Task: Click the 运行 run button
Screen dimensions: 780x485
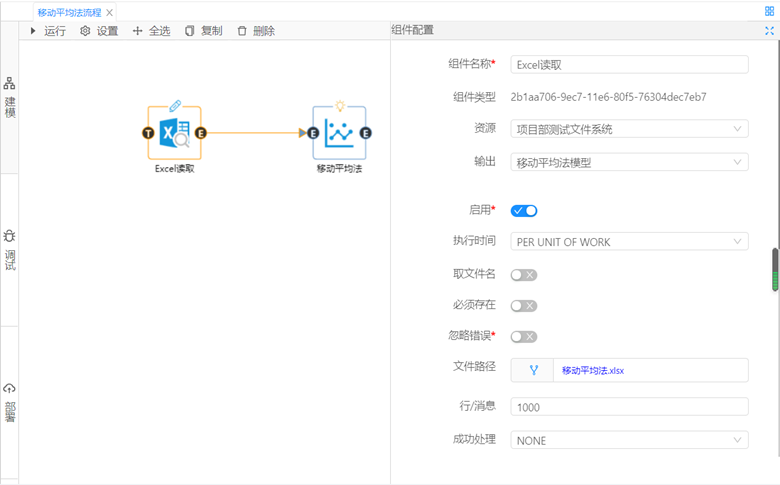Action: pos(48,31)
